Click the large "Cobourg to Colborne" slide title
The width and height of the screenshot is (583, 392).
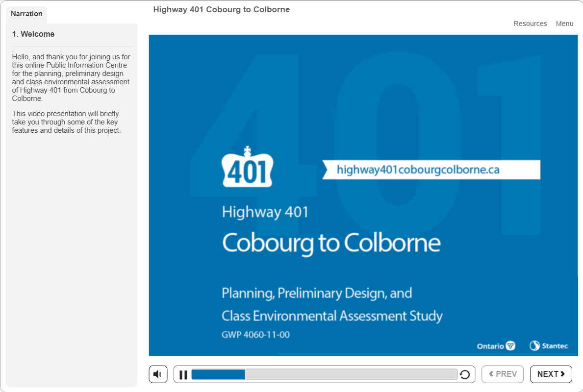(x=331, y=243)
